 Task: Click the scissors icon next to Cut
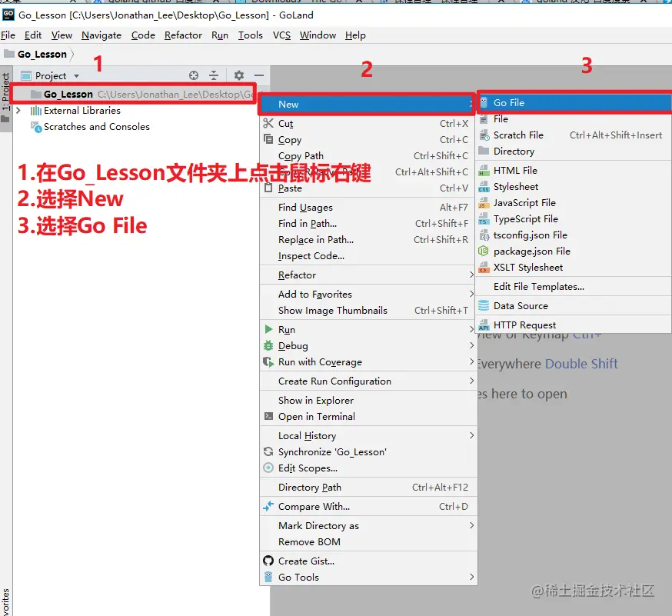click(x=268, y=124)
